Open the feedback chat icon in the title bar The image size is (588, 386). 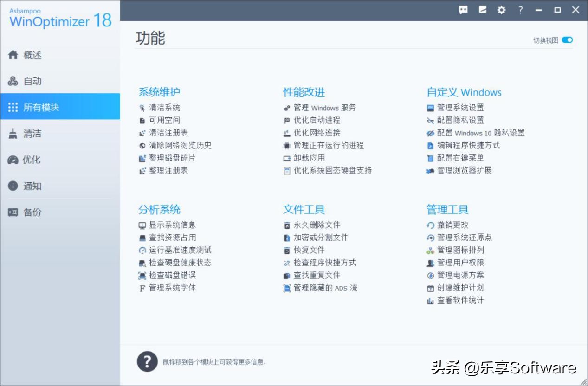[x=463, y=9]
